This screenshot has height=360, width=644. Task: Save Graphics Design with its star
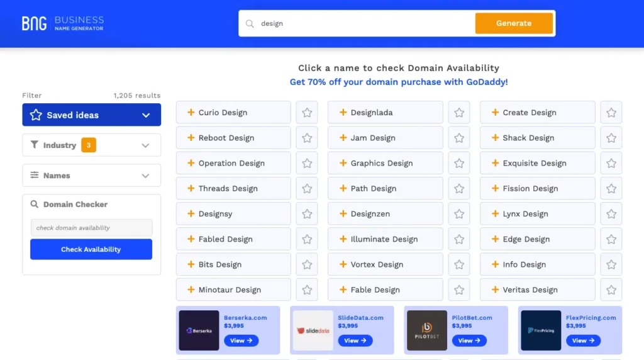tap(459, 163)
